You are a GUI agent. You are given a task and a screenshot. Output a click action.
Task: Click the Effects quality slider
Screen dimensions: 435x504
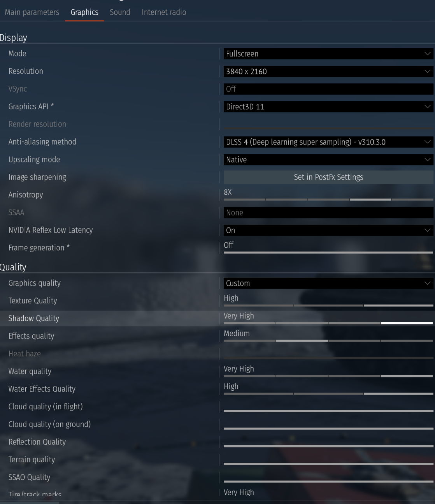point(328,340)
